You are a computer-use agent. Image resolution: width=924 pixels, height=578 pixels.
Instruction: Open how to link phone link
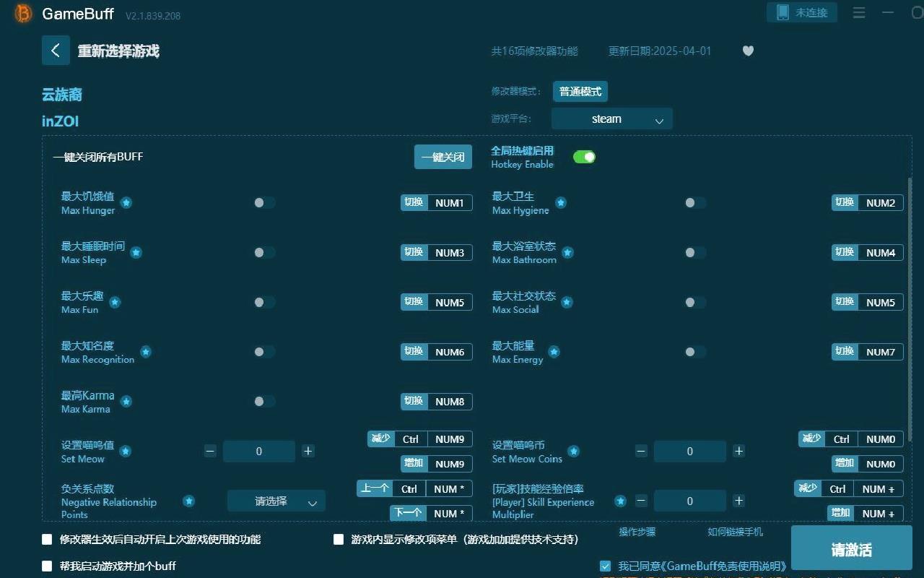coord(735,532)
